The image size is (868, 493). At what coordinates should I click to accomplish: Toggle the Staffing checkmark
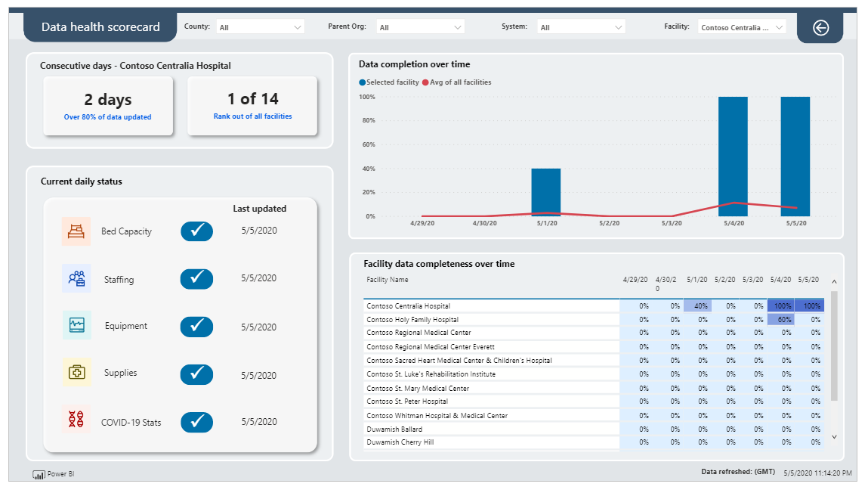pyautogui.click(x=196, y=278)
